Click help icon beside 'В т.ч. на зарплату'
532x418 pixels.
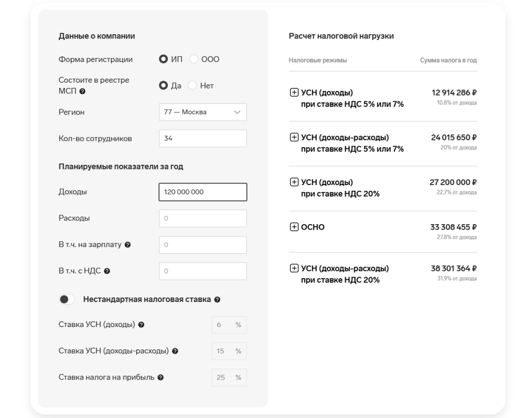127,245
